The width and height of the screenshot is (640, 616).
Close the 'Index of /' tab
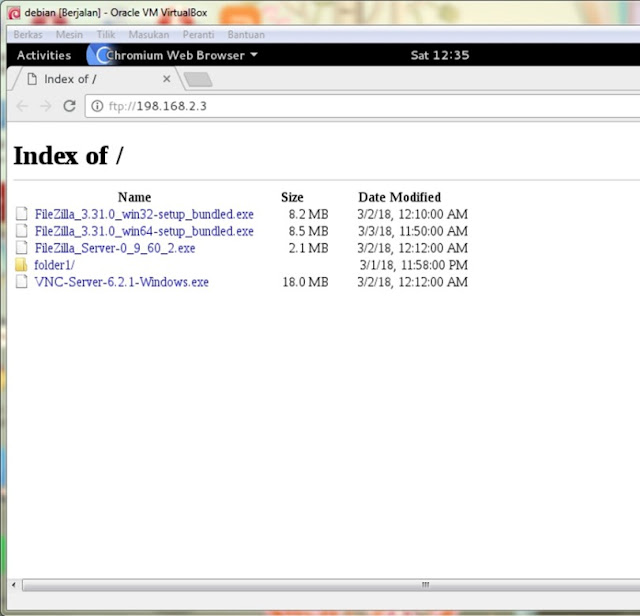point(167,79)
